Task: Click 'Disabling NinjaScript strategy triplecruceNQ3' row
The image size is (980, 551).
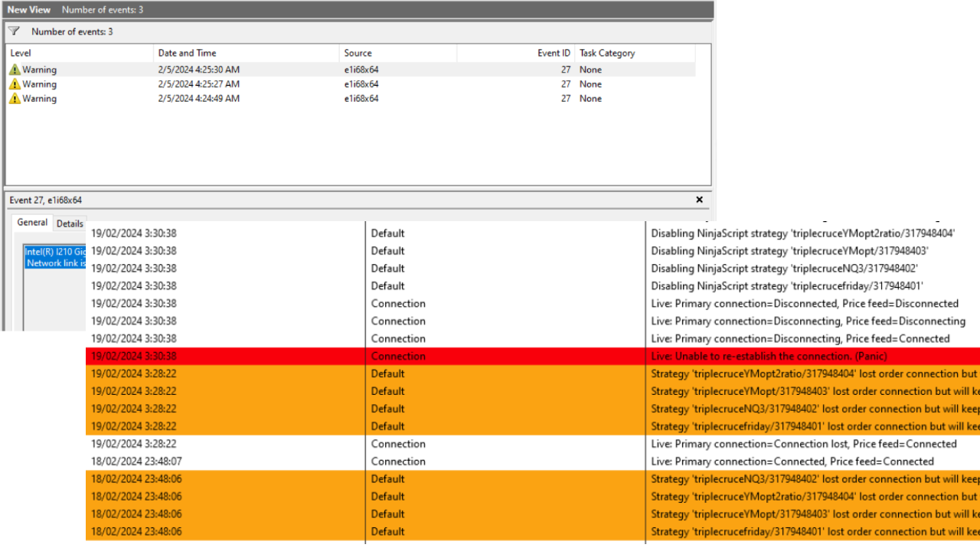Action: [784, 269]
